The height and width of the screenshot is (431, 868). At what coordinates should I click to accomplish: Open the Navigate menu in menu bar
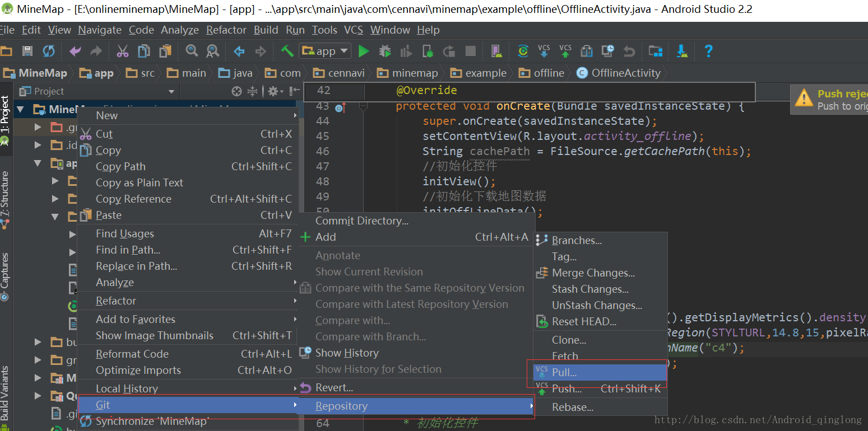click(100, 30)
